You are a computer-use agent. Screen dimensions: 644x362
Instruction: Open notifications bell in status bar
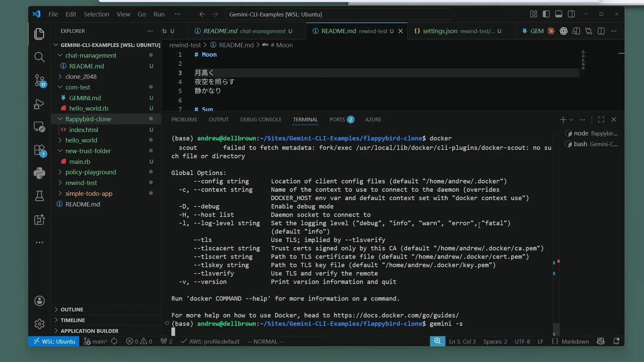[616, 341]
